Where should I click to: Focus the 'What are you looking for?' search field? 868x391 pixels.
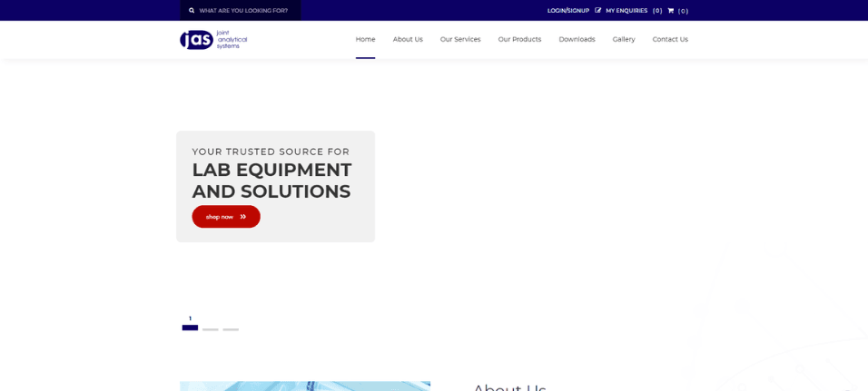pyautogui.click(x=241, y=11)
